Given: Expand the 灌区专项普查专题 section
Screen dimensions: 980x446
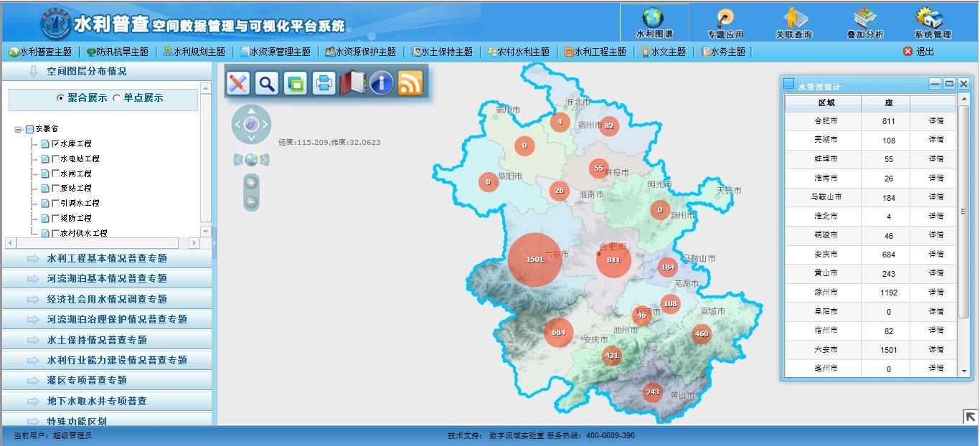Looking at the screenshot, I should click(x=107, y=380).
